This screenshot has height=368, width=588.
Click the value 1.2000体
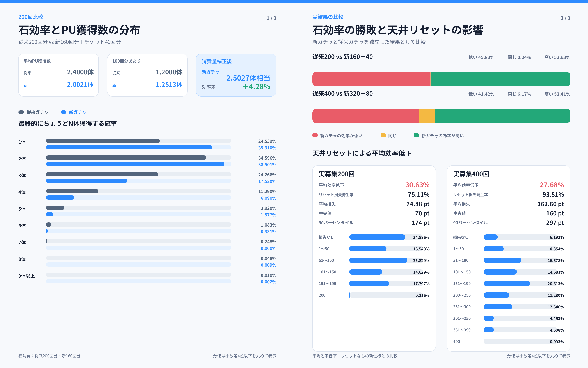coord(169,72)
